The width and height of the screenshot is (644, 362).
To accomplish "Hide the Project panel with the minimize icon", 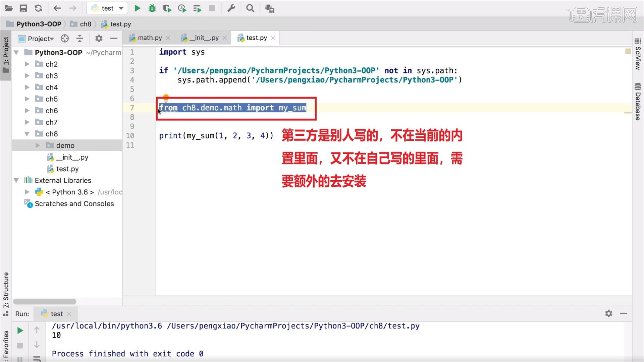I will 114,38.
